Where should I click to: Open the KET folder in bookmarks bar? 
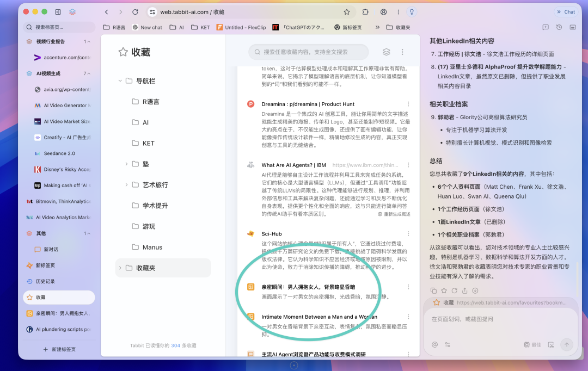tap(200, 27)
